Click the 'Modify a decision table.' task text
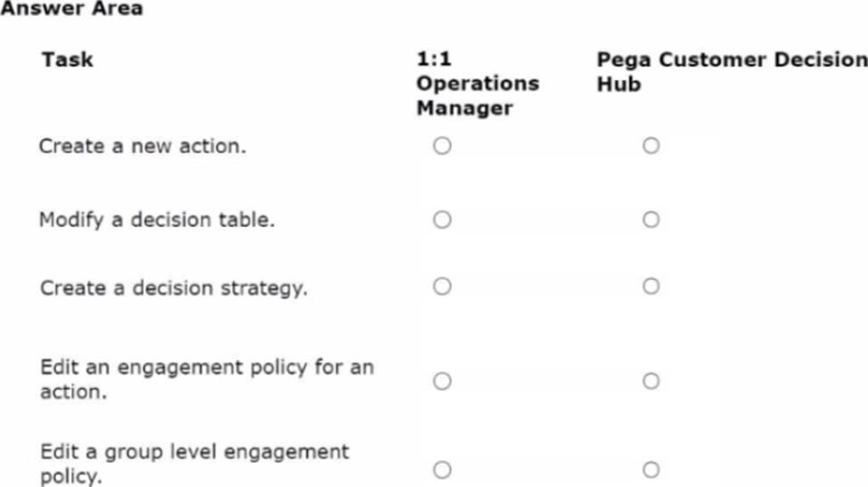Screen dimensions: 868x487 [x=156, y=220]
